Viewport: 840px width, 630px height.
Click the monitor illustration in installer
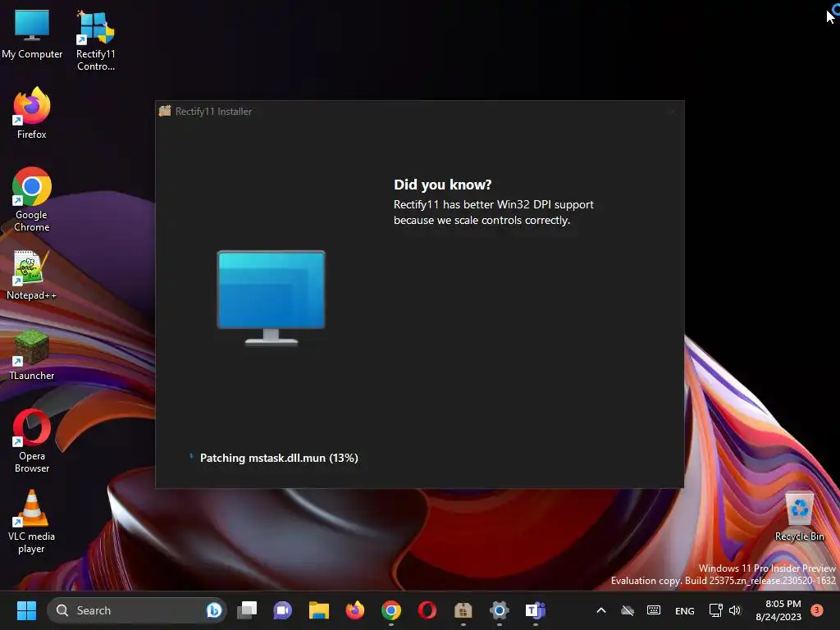[271, 297]
